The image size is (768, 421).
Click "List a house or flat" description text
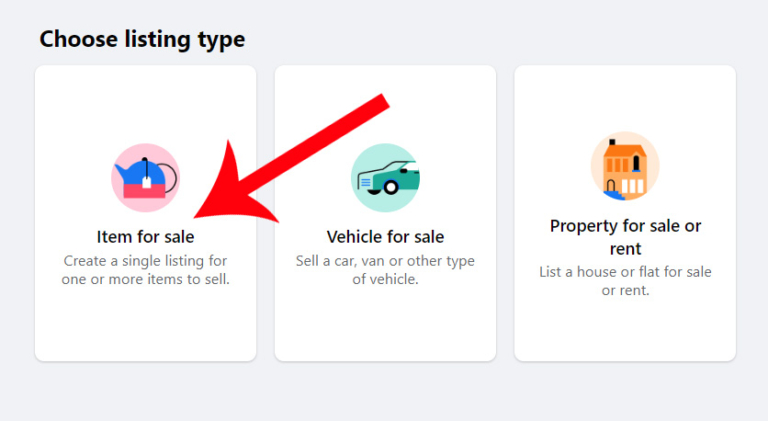tap(625, 271)
